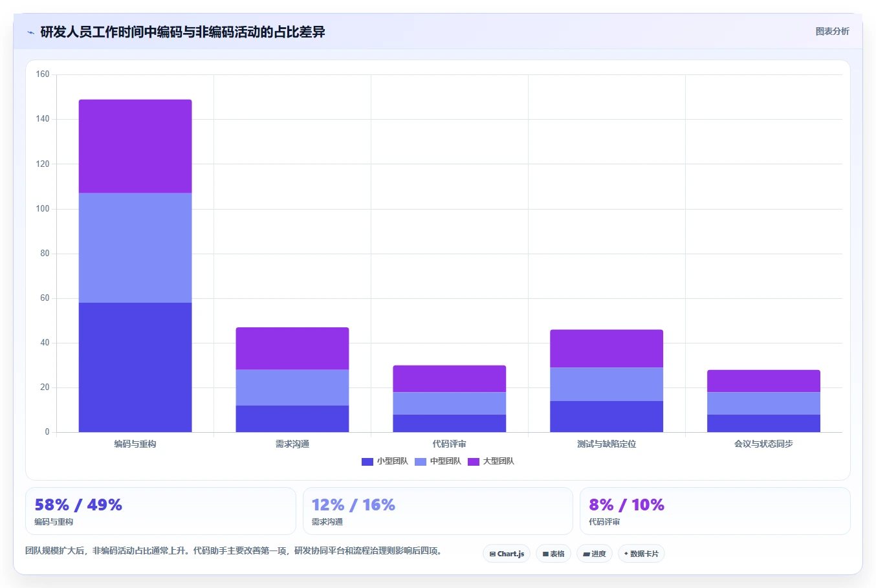Click the 大型团队 segment of 需求沟通 bar

pyautogui.click(x=292, y=348)
